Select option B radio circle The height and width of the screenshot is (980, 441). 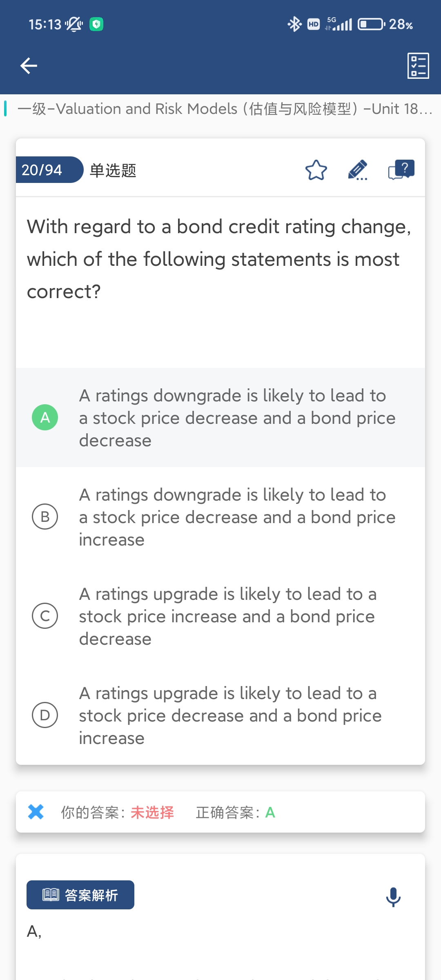pyautogui.click(x=45, y=517)
